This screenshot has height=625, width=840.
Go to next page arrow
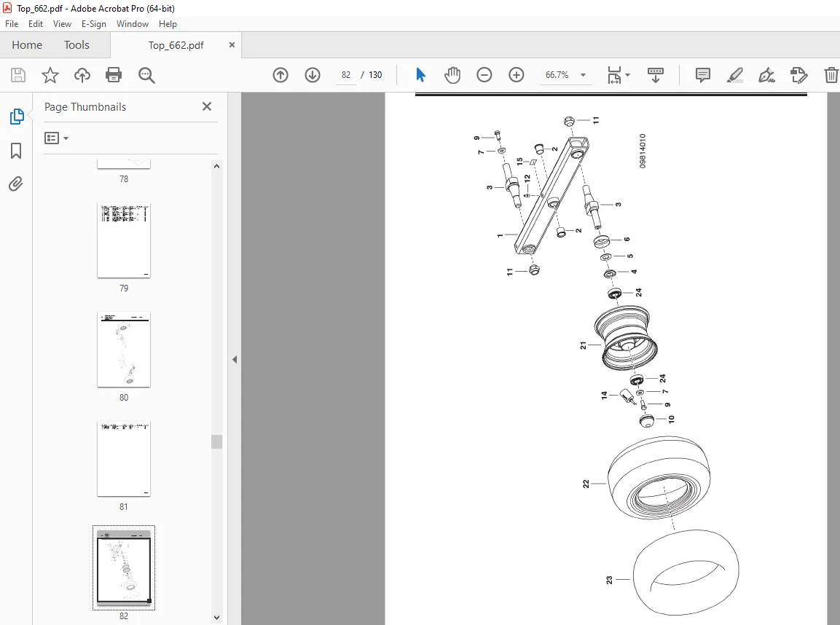tap(313, 75)
